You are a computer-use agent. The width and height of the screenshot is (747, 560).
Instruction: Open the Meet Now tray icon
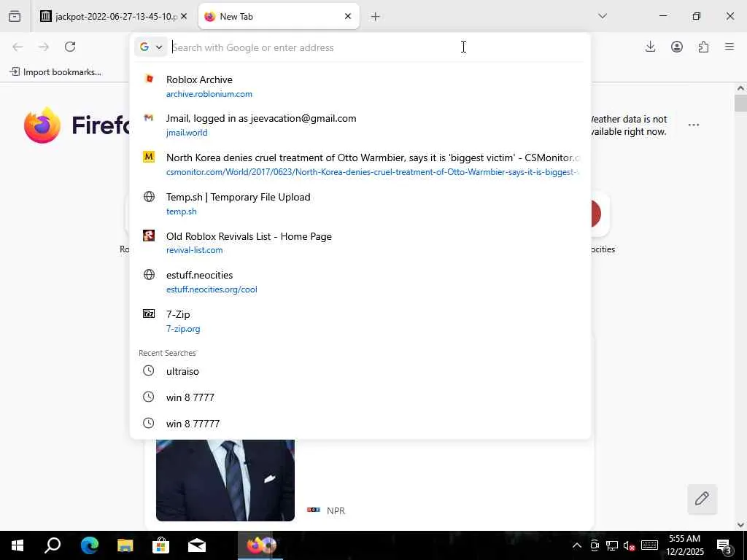pos(594,545)
